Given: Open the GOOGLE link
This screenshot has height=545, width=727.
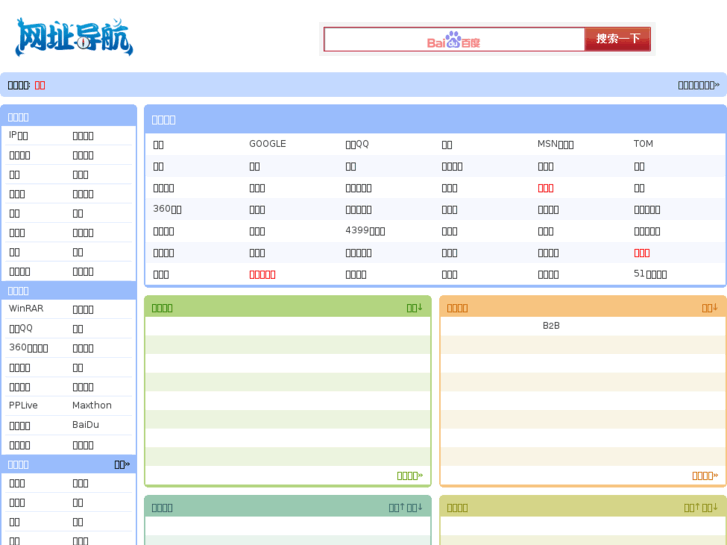Looking at the screenshot, I should [x=268, y=144].
